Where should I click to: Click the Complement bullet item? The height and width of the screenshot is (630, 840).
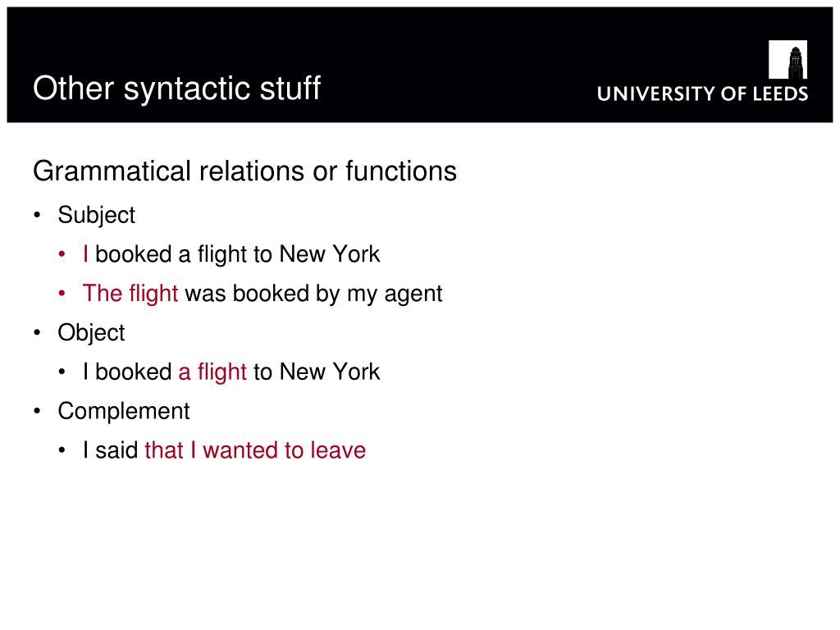click(124, 412)
